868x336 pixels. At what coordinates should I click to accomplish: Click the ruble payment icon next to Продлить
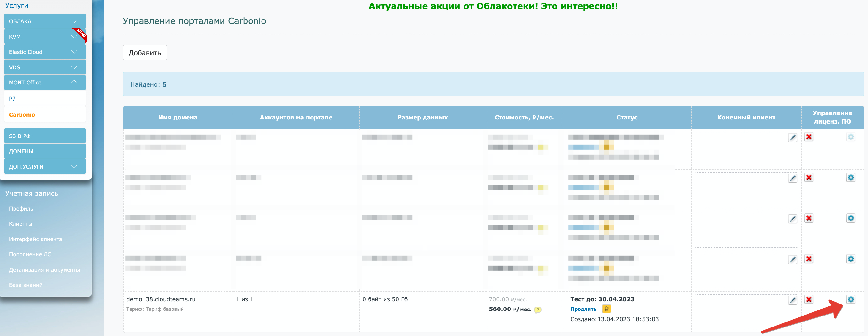606,309
